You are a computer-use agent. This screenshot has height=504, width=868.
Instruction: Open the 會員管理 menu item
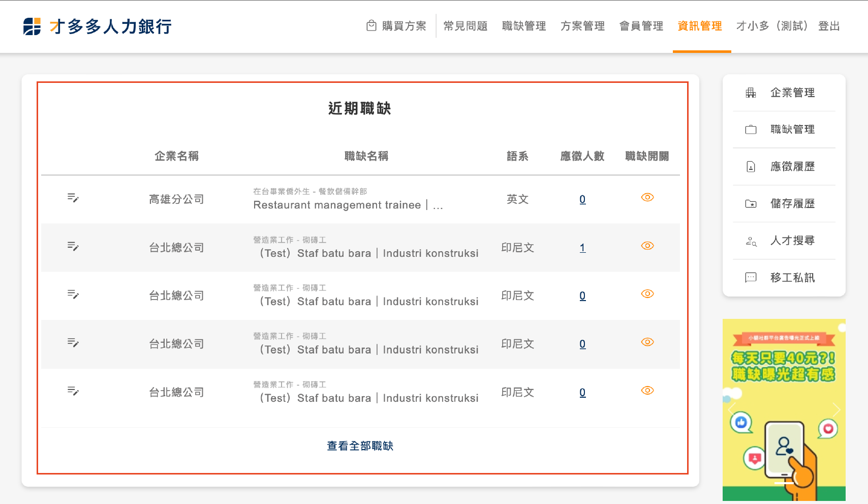coord(641,26)
